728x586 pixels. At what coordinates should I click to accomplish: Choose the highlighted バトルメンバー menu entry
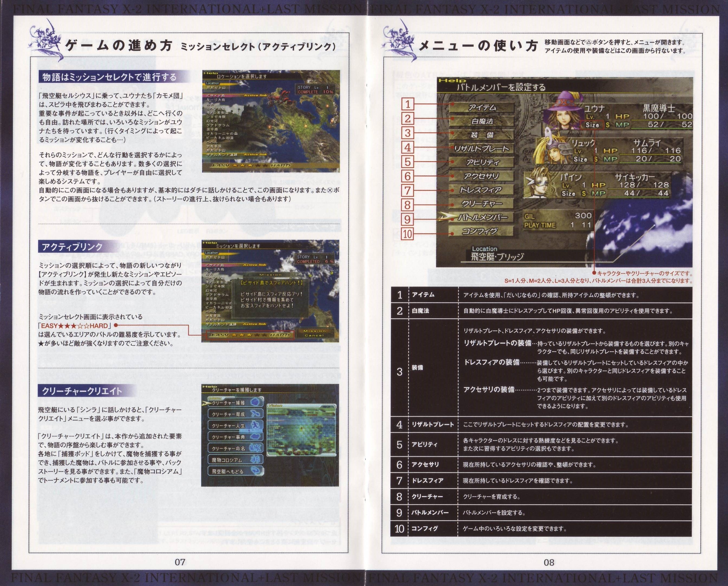click(482, 217)
